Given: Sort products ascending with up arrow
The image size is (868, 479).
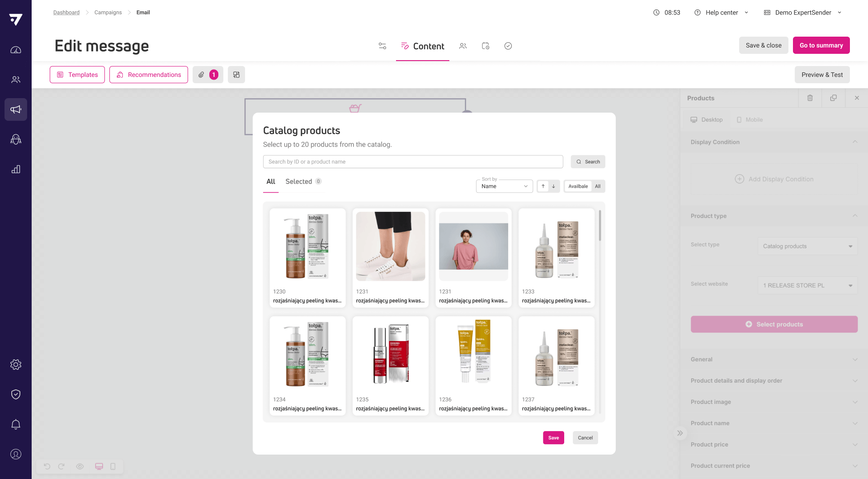Looking at the screenshot, I should click(x=543, y=186).
